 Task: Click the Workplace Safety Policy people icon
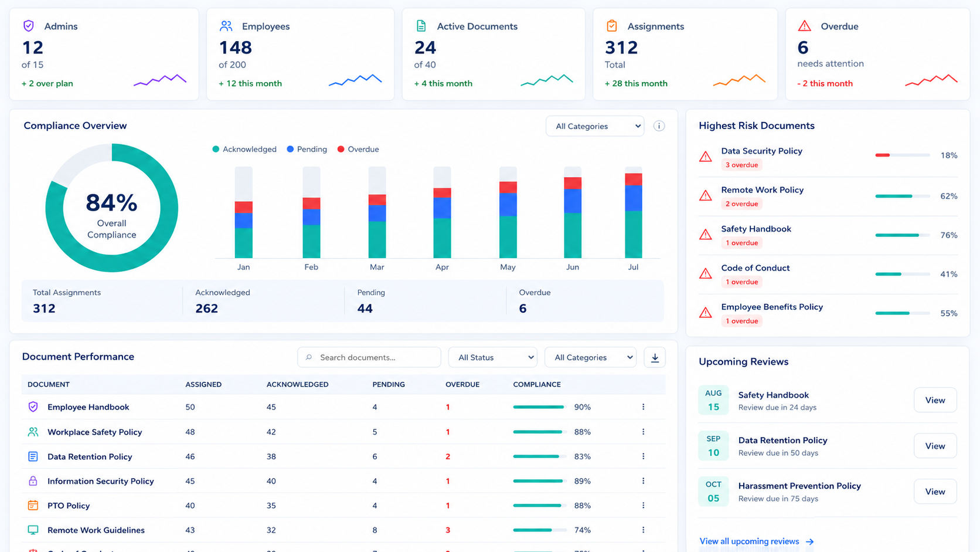[x=33, y=432]
